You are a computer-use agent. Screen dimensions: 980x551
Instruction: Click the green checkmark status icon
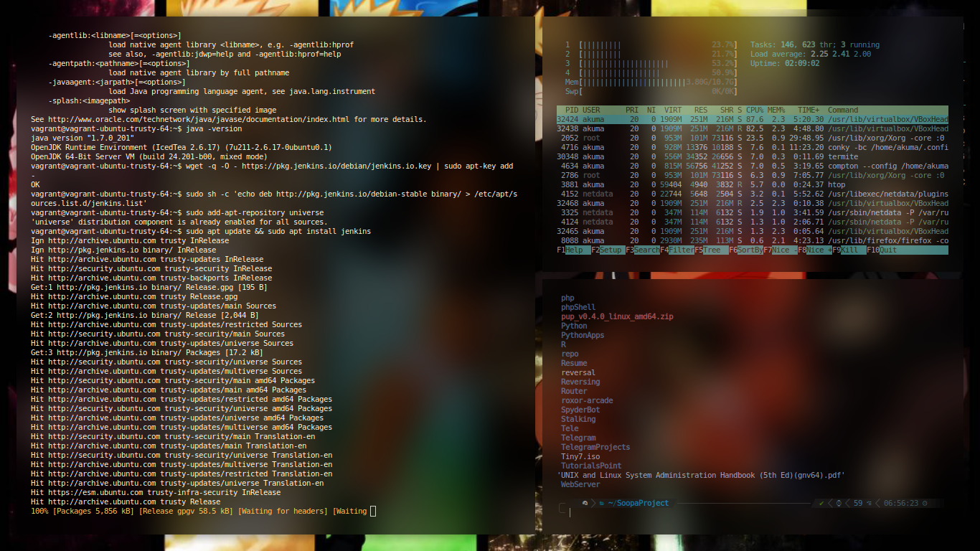click(821, 504)
